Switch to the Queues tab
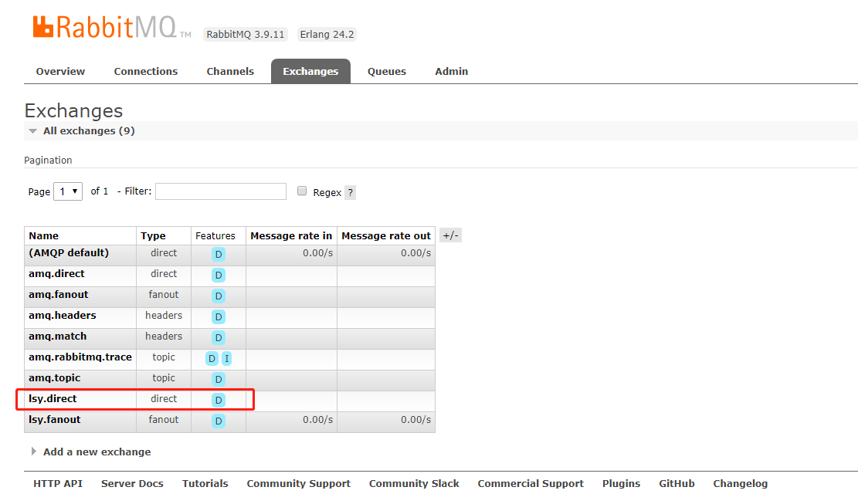Screen dimensions: 858x504 [386, 71]
